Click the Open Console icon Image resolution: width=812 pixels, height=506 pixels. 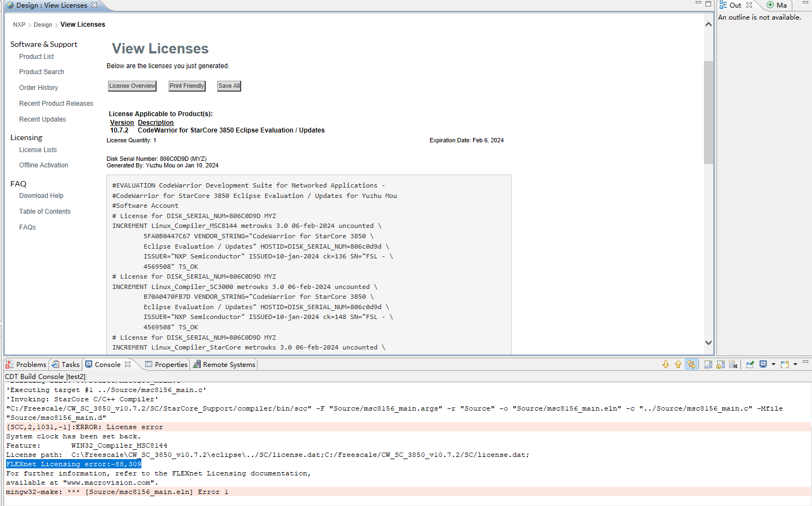point(784,364)
